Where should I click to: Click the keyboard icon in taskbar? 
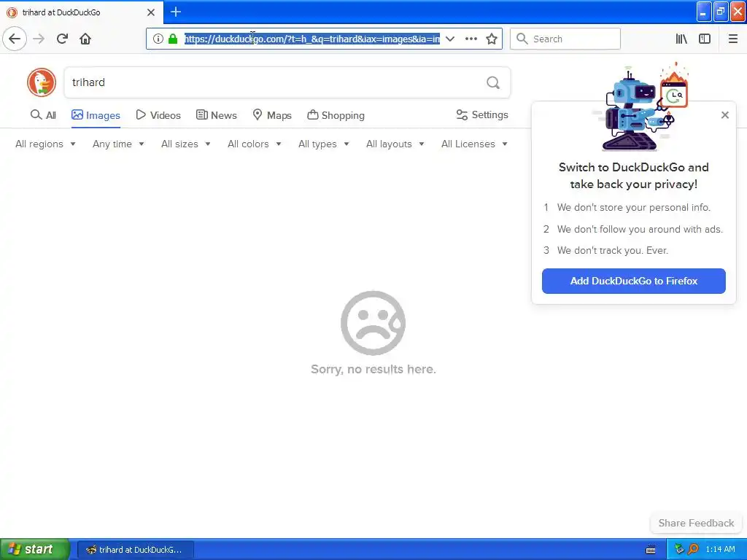pyautogui.click(x=650, y=550)
